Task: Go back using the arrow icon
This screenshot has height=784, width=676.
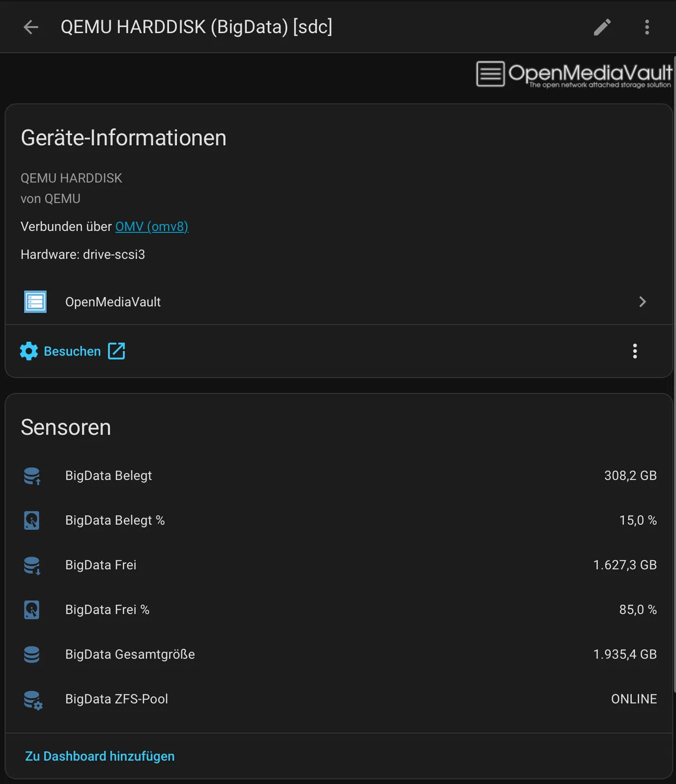Action: [x=31, y=27]
